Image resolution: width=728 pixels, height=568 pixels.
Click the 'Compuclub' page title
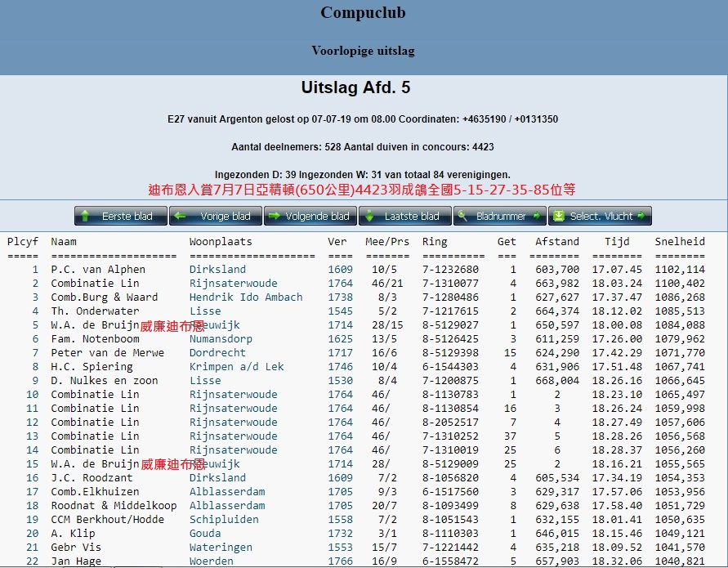click(363, 12)
